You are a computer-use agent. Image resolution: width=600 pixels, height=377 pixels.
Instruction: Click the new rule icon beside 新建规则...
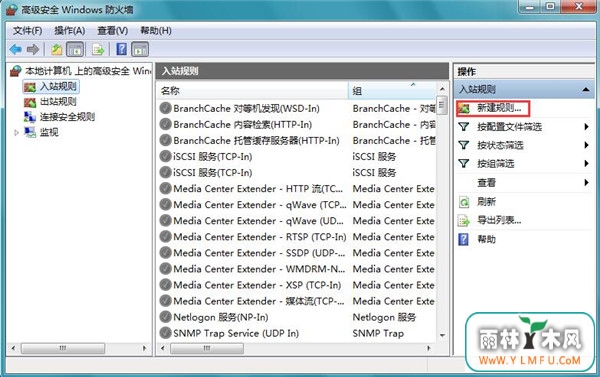pyautogui.click(x=464, y=109)
